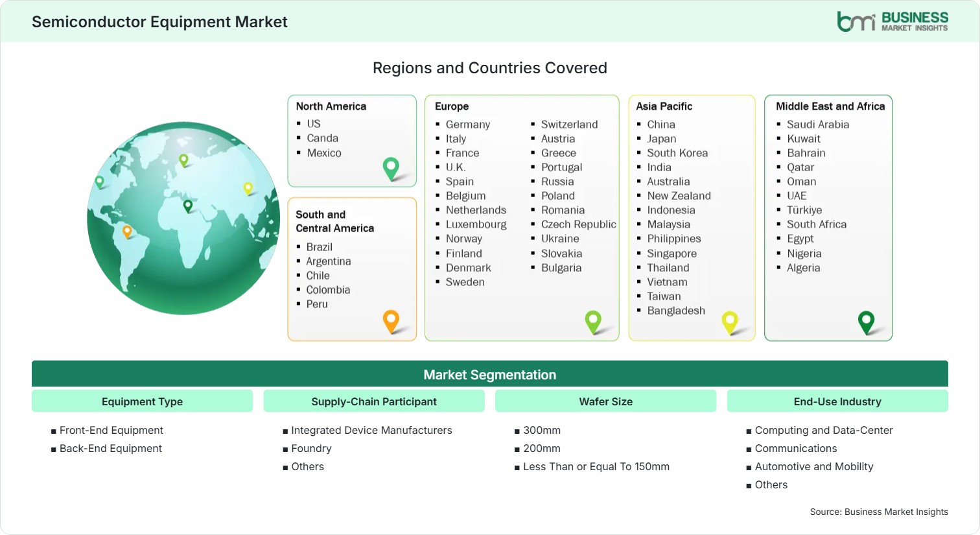The width and height of the screenshot is (980, 535).
Task: Select the Wafer Size segment header
Action: [605, 401]
